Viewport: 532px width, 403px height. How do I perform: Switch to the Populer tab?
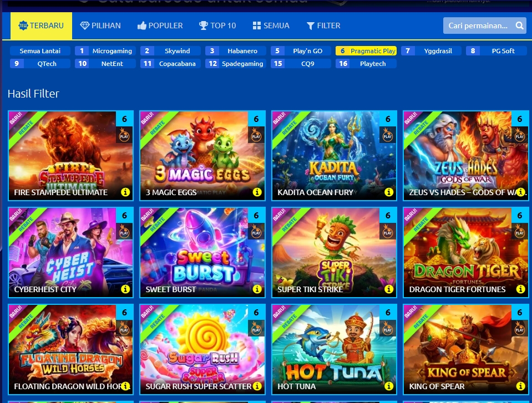pyautogui.click(x=160, y=25)
